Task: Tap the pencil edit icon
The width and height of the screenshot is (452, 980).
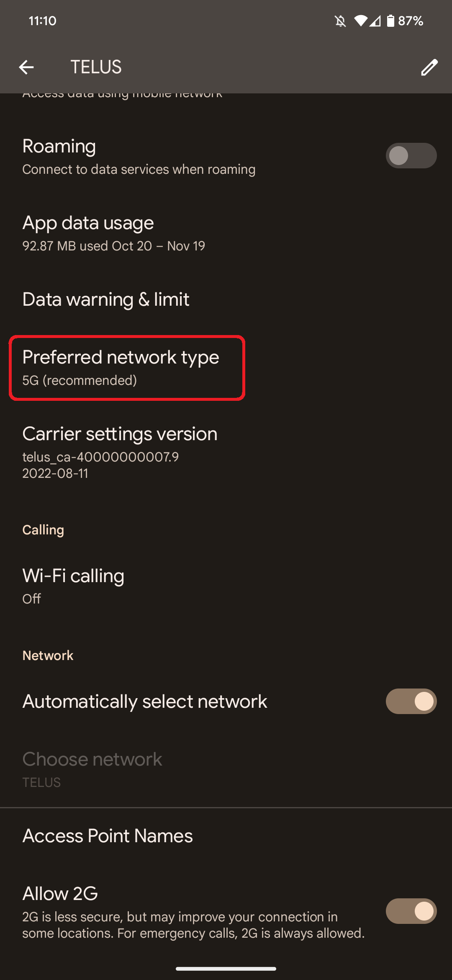Action: (x=429, y=67)
